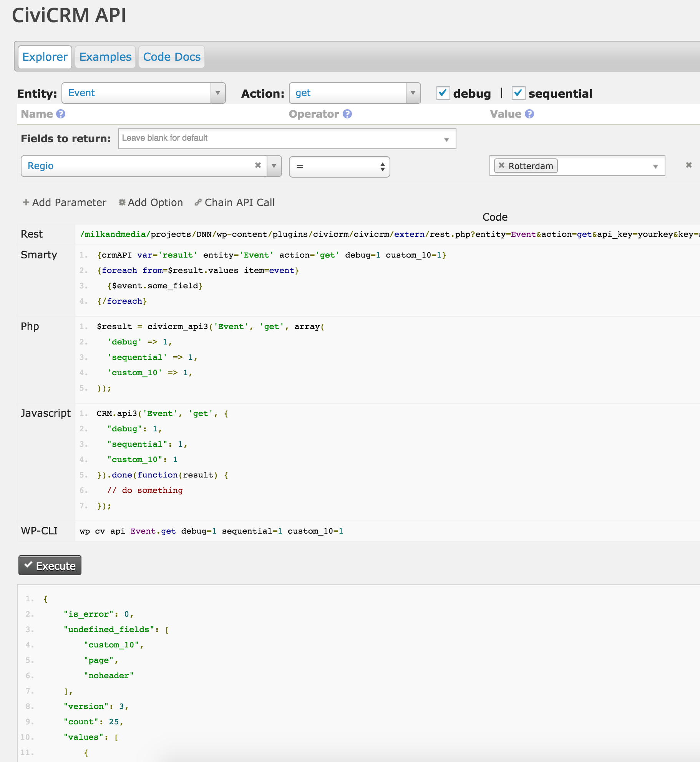700x762 pixels.
Task: Expand the Regio dropdown arrow
Action: [x=274, y=166]
